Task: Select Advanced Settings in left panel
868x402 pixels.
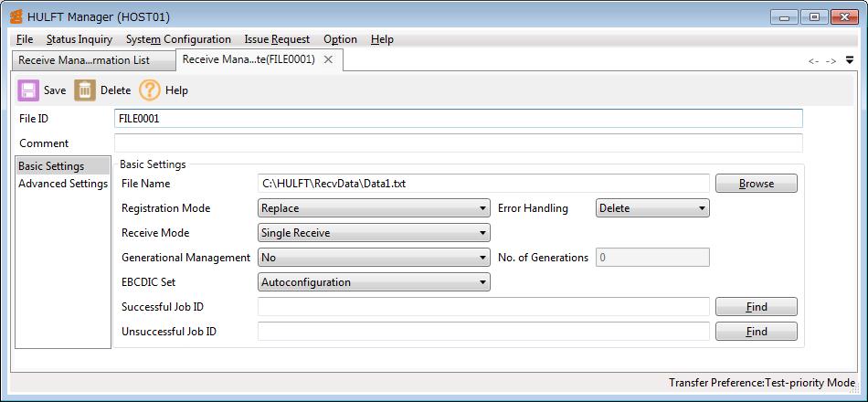Action: [x=62, y=184]
